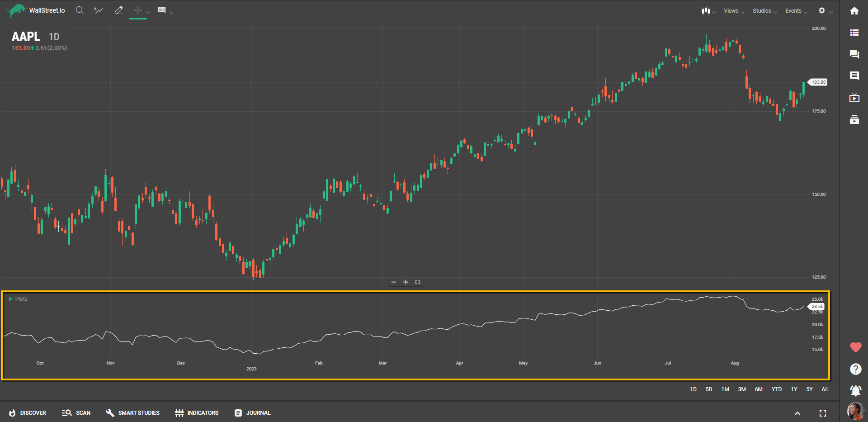
Task: Toggle fullscreen at bottom right
Action: 822,413
